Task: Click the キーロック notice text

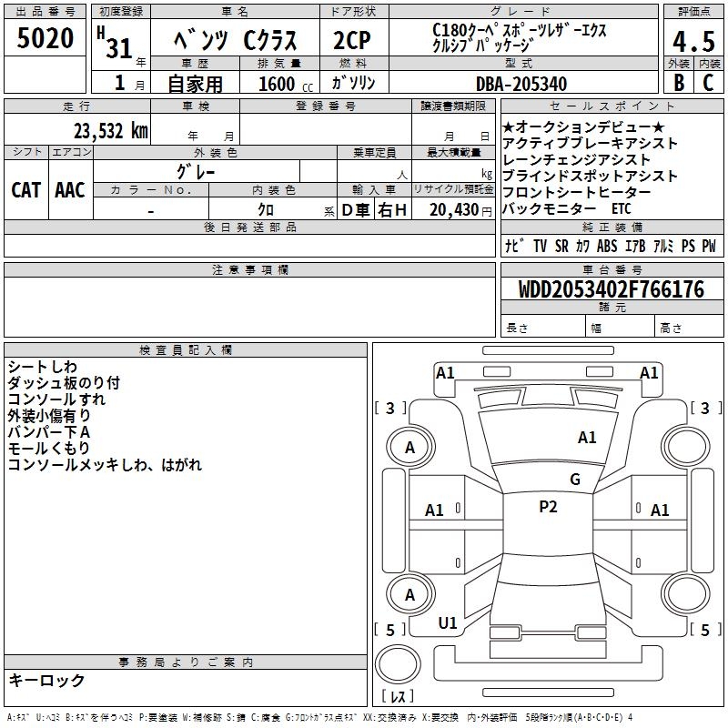Action: 46,680
